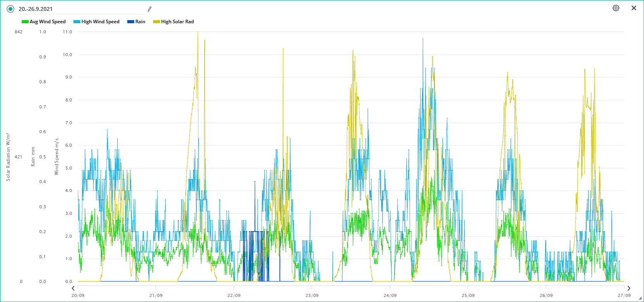Toggle the Rain legend entry
This screenshot has width=644, height=302.
point(136,22)
